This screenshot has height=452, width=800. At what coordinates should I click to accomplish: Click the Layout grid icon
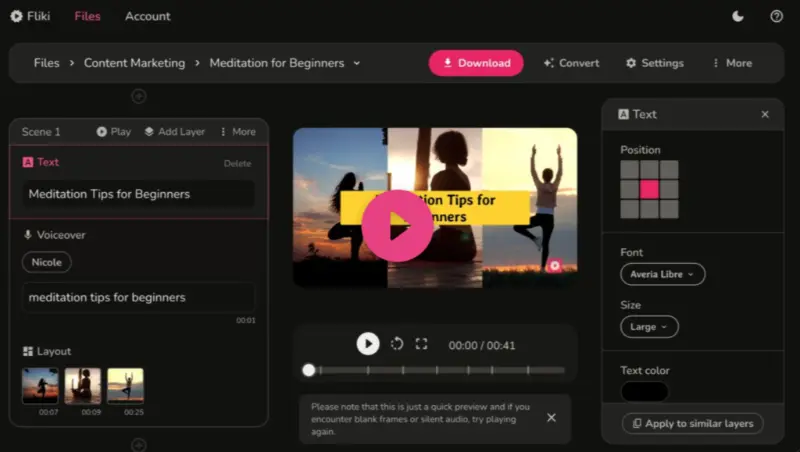pyautogui.click(x=28, y=351)
